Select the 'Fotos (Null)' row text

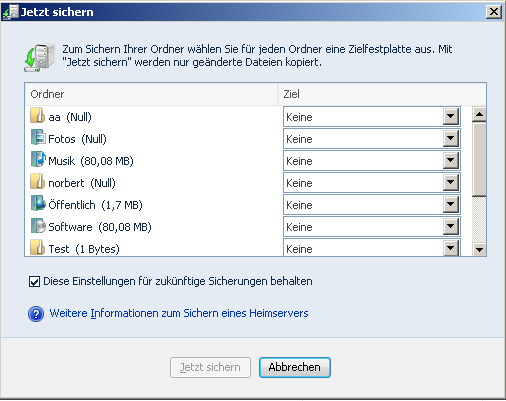[x=77, y=139]
